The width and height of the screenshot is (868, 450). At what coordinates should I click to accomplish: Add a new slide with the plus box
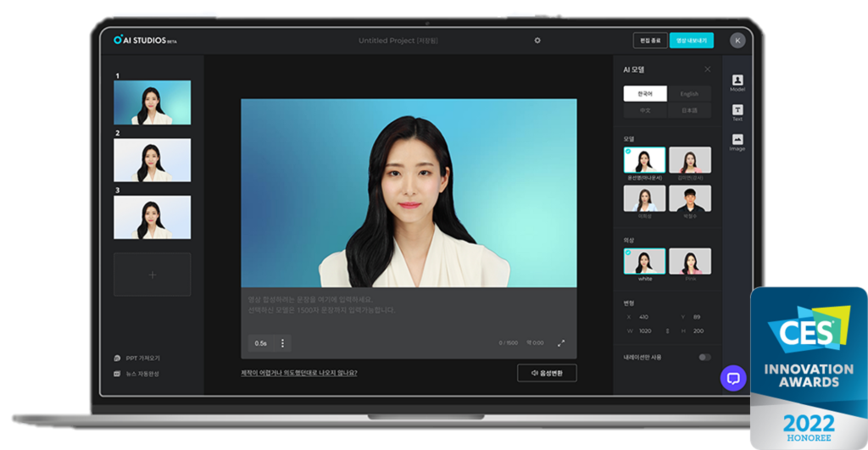[153, 275]
